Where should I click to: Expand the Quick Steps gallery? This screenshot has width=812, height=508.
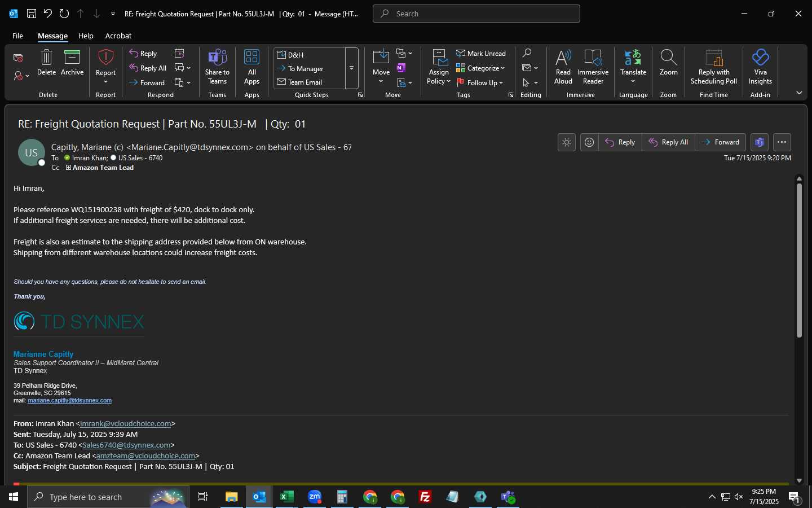tap(351, 68)
